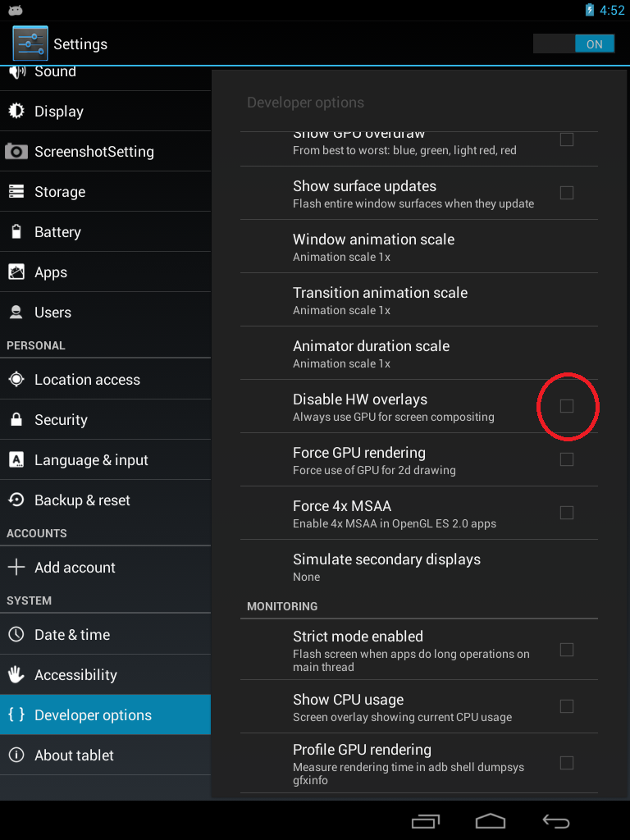Tick the Show CPU usage checkbox

(x=567, y=706)
